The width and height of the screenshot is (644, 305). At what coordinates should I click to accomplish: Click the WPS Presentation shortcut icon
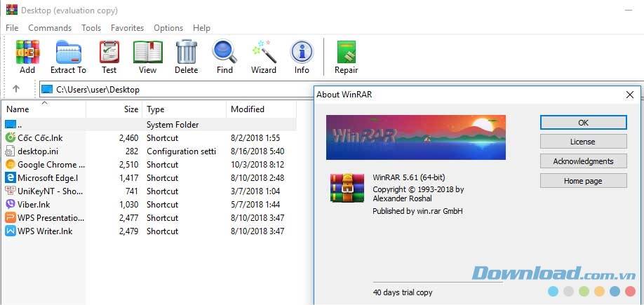11,217
